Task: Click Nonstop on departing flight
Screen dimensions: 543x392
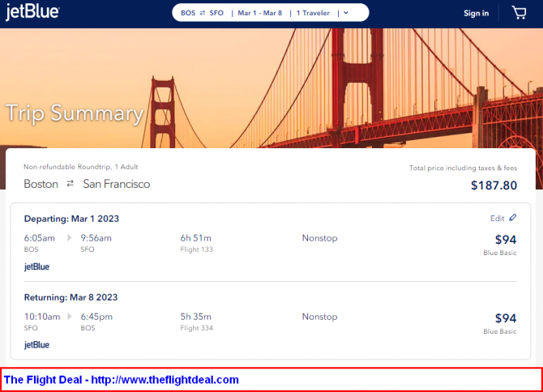Action: [319, 237]
